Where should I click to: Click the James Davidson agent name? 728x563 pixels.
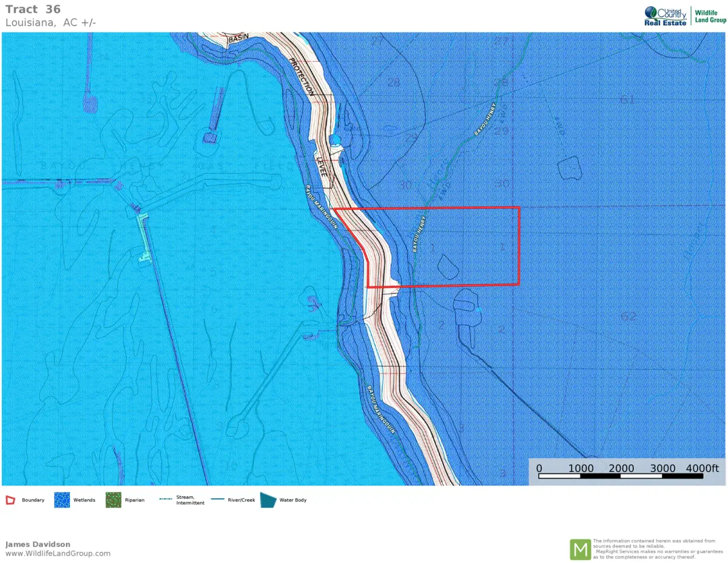coord(38,544)
